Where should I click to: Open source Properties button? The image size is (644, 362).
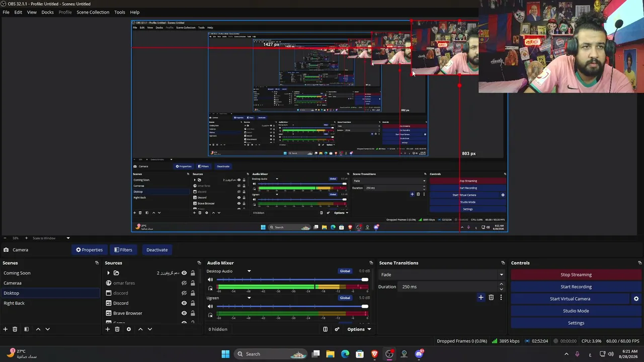[x=89, y=250]
